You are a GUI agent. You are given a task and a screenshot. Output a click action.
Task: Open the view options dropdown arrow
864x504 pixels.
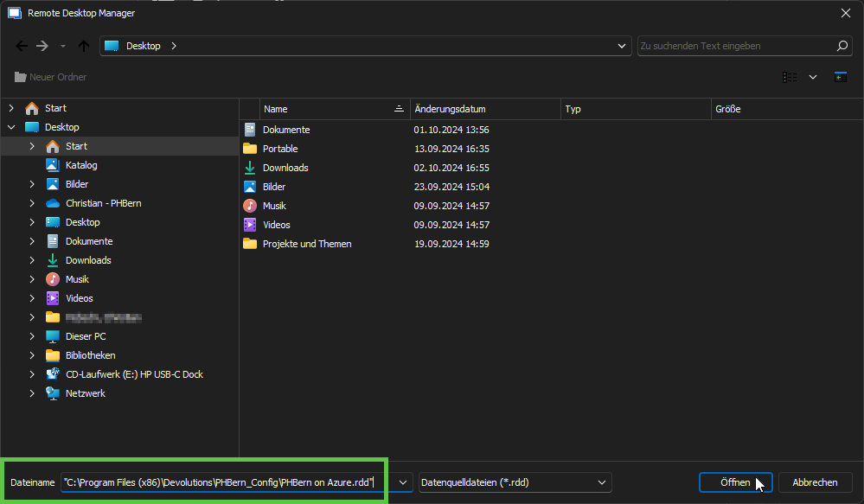813,77
